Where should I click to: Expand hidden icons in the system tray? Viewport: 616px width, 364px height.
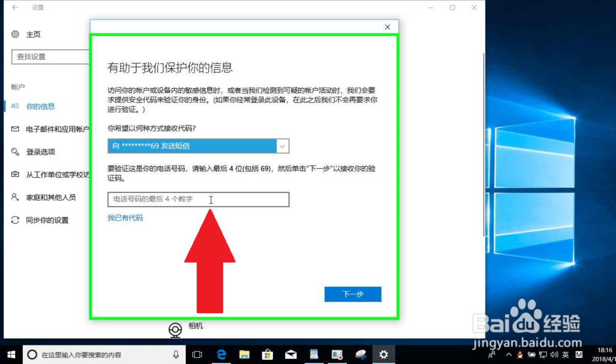coord(508,354)
